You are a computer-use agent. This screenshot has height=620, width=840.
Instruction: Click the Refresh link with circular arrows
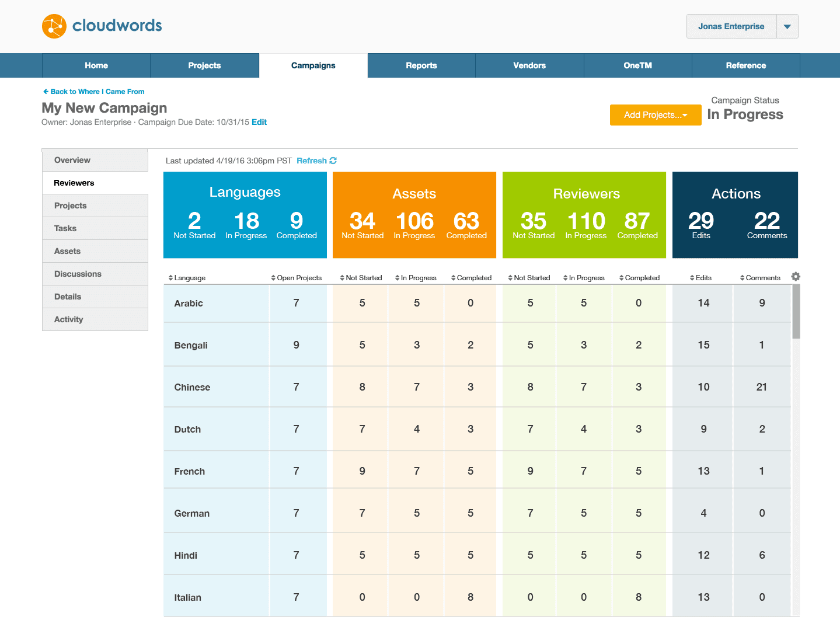pyautogui.click(x=316, y=161)
